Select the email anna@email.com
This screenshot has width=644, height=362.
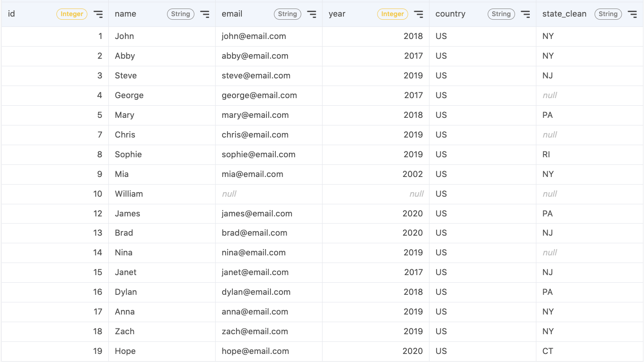(254, 312)
